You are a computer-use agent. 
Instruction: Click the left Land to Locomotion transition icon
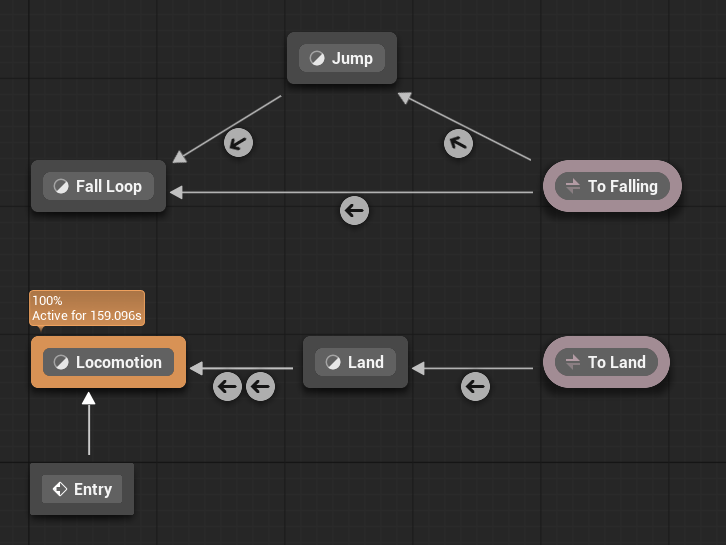click(228, 386)
